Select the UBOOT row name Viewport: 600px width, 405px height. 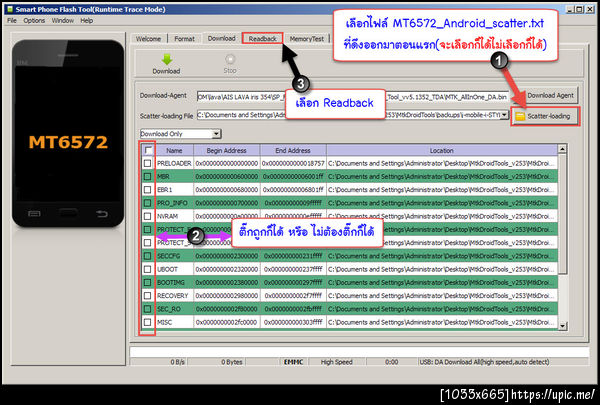tap(167, 269)
